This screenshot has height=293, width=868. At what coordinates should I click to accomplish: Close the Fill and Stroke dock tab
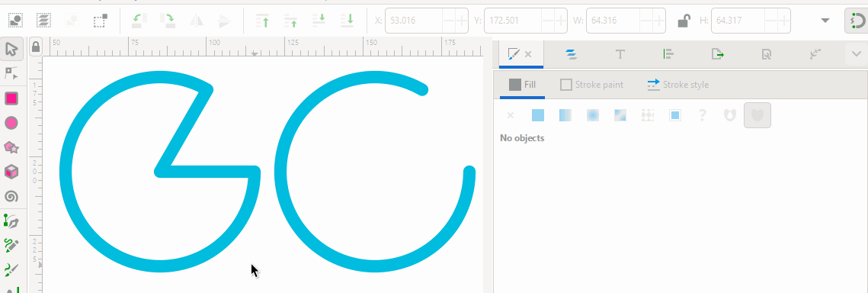click(x=528, y=54)
